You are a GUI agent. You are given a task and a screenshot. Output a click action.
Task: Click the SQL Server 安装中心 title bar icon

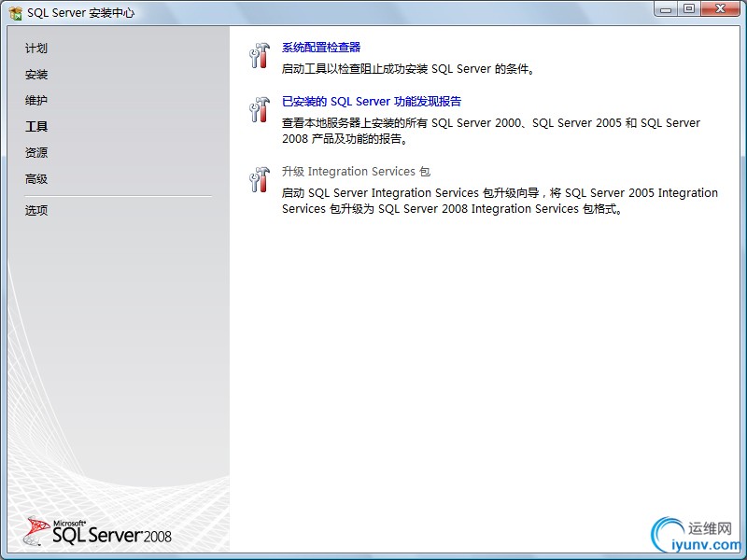[16, 13]
